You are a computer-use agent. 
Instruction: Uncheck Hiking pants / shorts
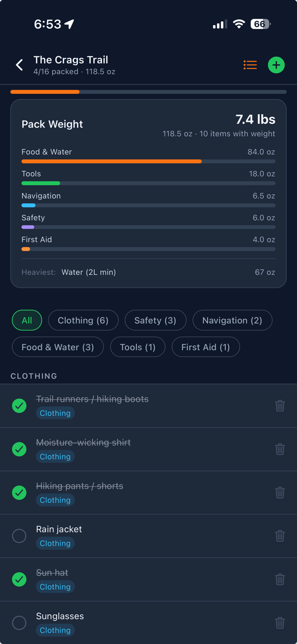point(19,493)
